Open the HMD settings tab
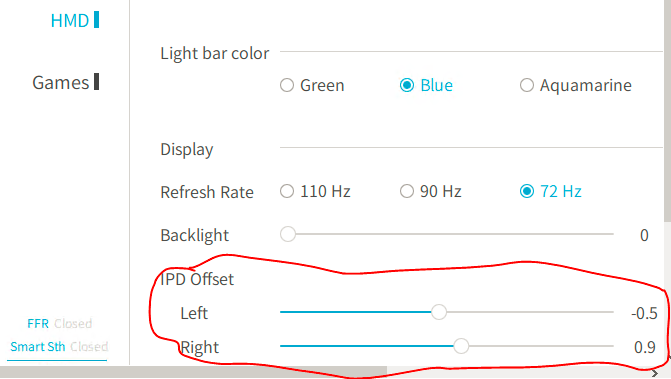 (70, 21)
